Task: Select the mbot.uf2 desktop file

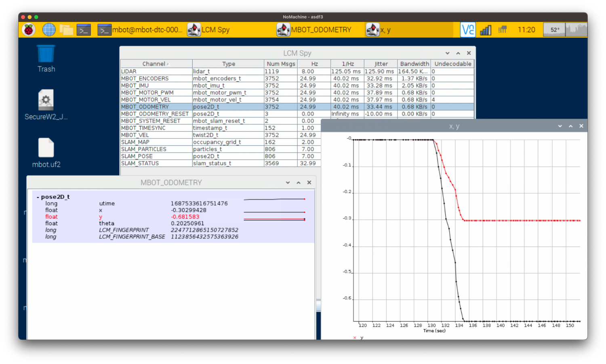Action: tap(46, 153)
